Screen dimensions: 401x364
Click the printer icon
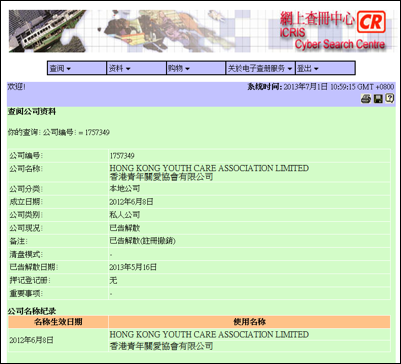coord(366,99)
